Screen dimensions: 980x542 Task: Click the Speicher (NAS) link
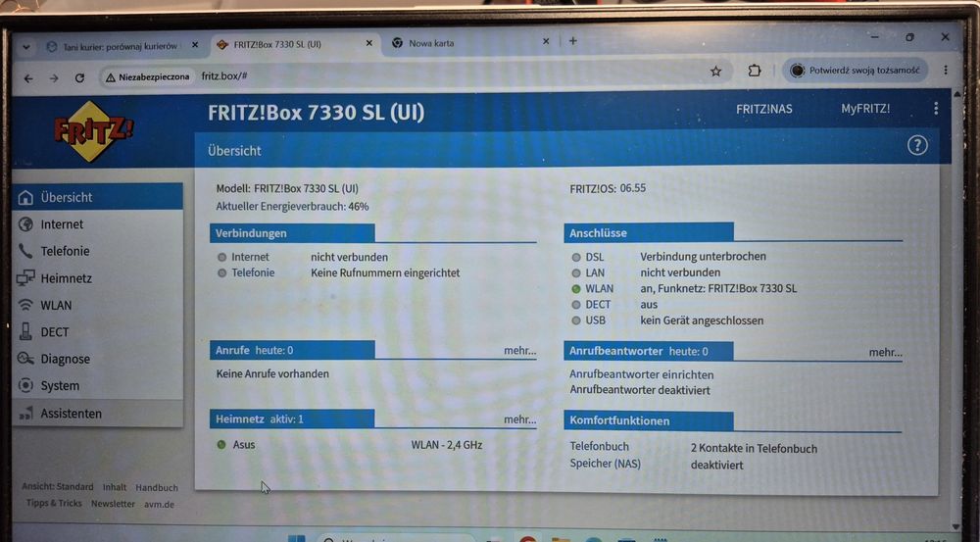tap(605, 464)
